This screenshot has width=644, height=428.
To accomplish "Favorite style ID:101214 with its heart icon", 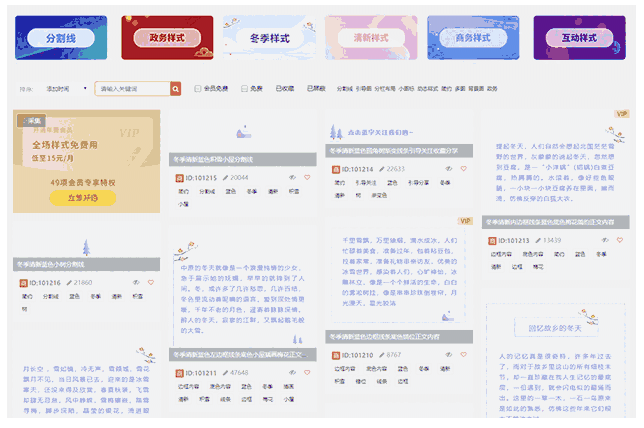I will 463,168.
